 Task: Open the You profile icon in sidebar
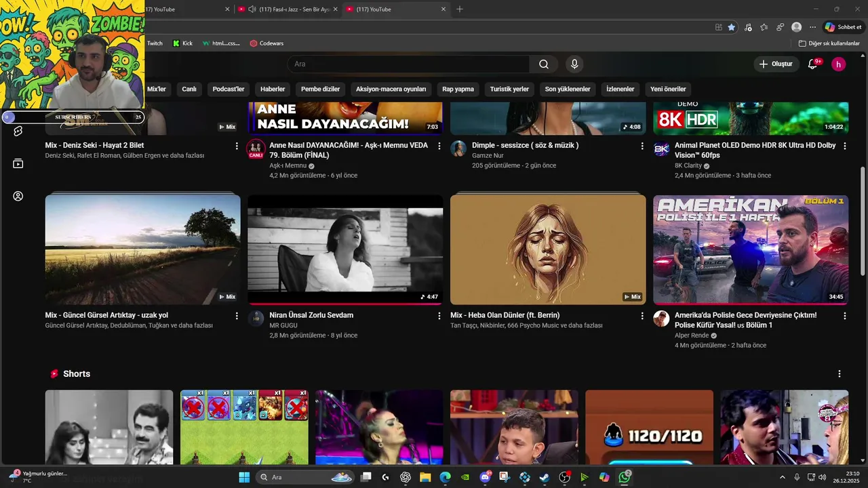(18, 196)
